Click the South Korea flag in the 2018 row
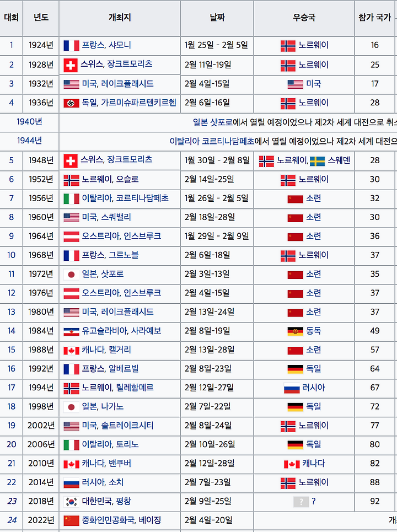Screen dimensions: 397x532 [71, 502]
